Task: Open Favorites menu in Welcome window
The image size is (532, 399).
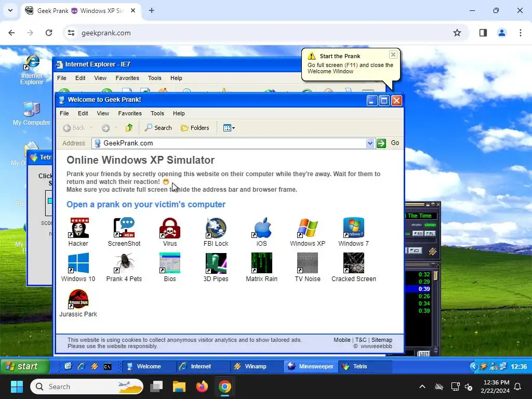Action: pyautogui.click(x=130, y=113)
